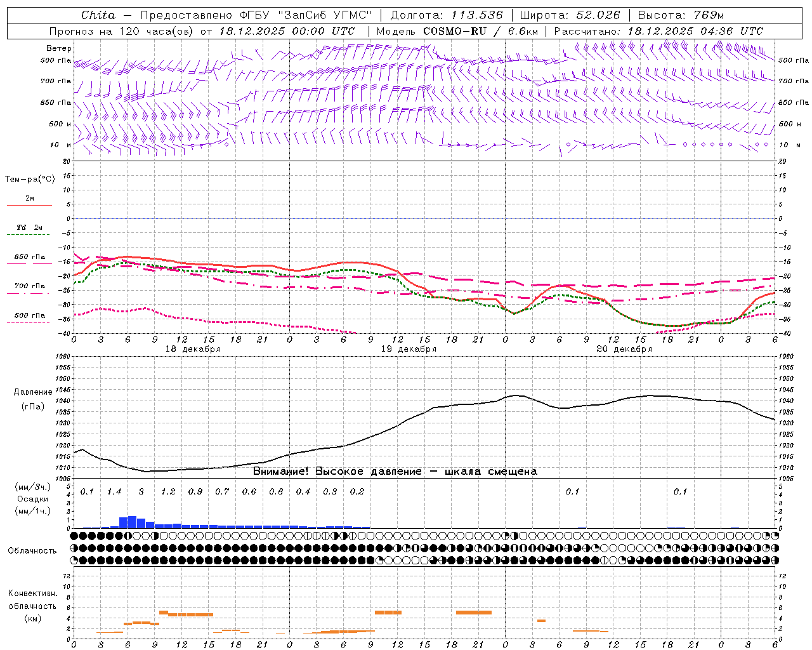Select the "Прогноз на 120 часа(ов)" text
The image size is (812, 650).
pyautogui.click(x=122, y=31)
